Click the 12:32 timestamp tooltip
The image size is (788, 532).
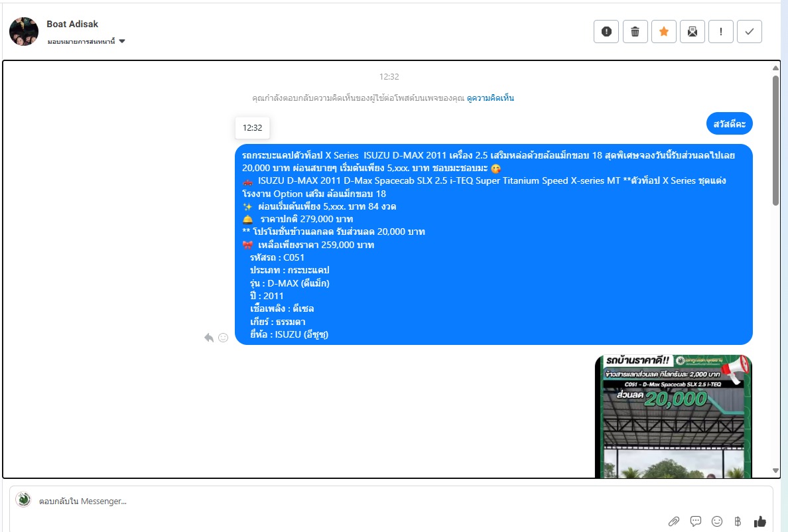252,127
